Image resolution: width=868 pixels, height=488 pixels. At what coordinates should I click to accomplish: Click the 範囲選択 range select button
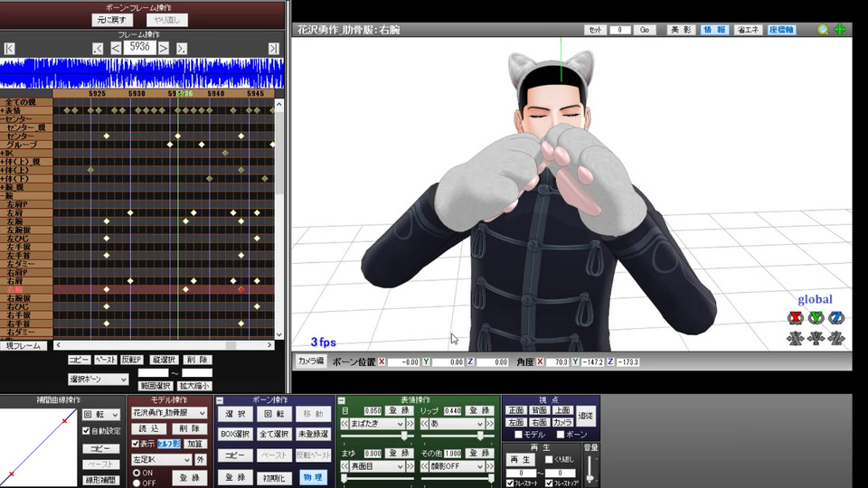(x=156, y=386)
